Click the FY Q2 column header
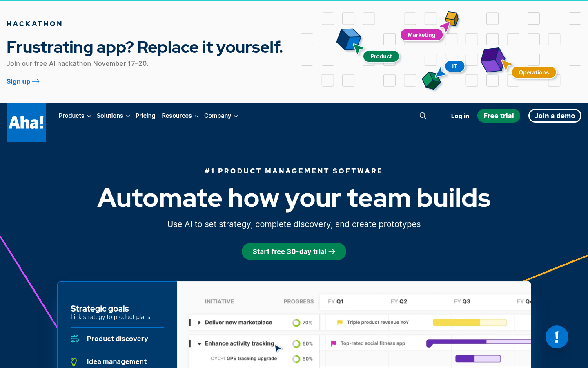 [x=399, y=301]
